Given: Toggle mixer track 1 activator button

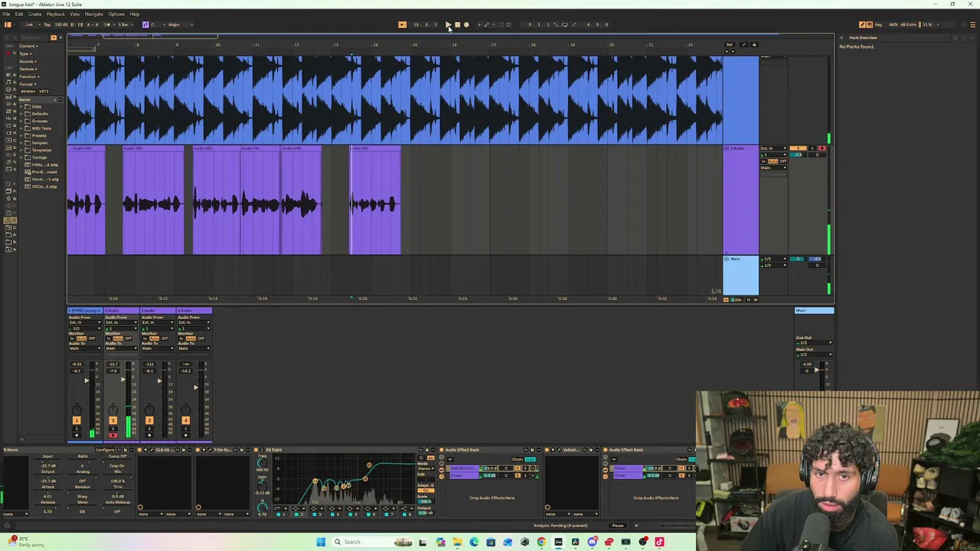Looking at the screenshot, I should pyautogui.click(x=76, y=420).
